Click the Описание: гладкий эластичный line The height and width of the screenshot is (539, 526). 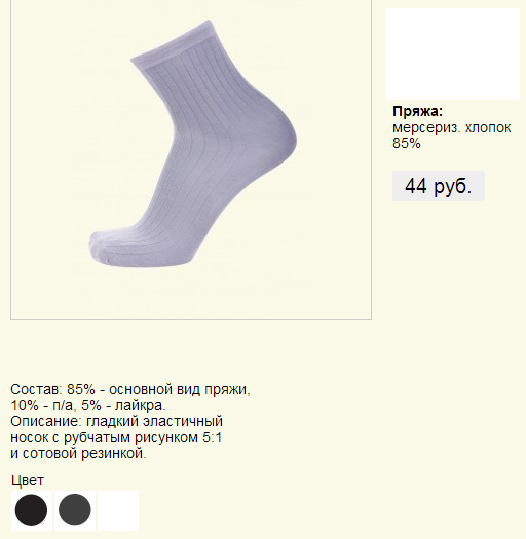point(117,421)
